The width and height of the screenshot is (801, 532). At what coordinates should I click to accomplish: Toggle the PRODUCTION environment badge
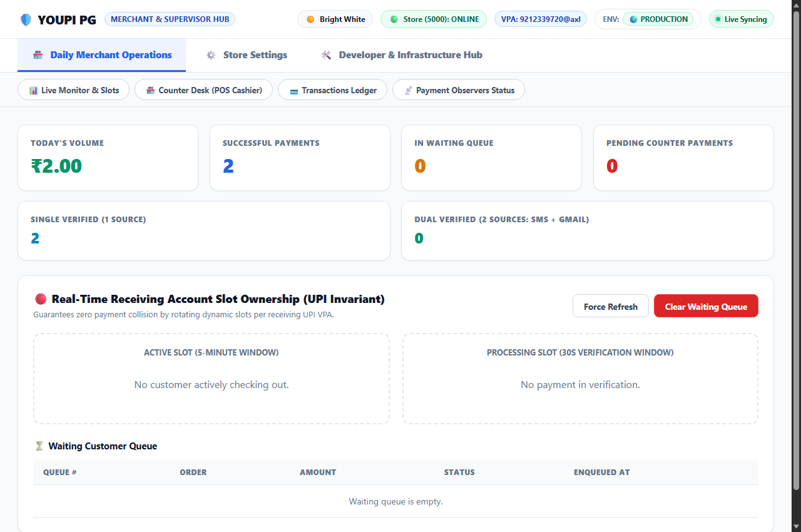click(x=658, y=19)
